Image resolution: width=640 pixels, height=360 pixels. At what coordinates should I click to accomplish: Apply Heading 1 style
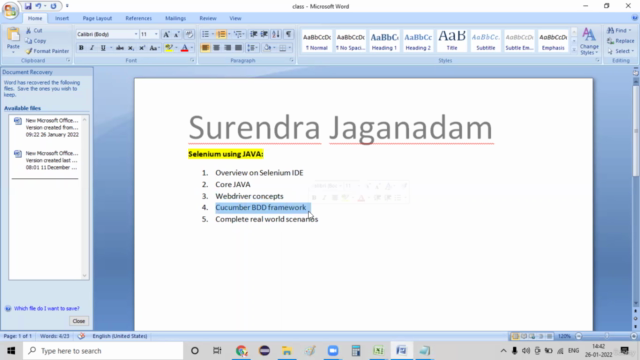click(x=384, y=41)
